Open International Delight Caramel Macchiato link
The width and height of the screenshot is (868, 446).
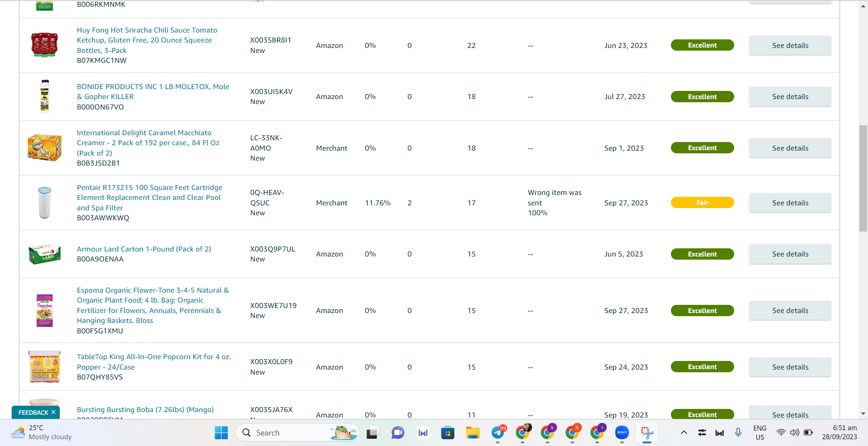[148, 143]
